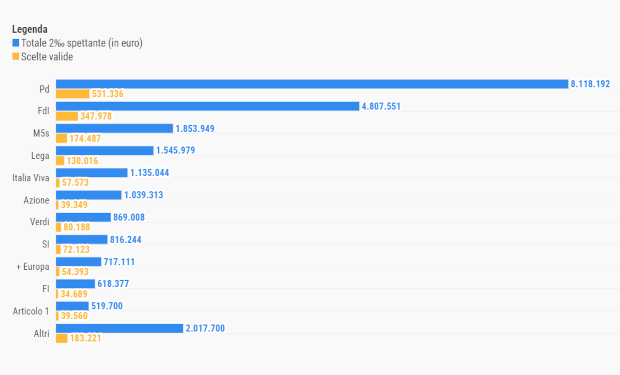
Task: Click the value 1.135.044
Action: pos(149,173)
